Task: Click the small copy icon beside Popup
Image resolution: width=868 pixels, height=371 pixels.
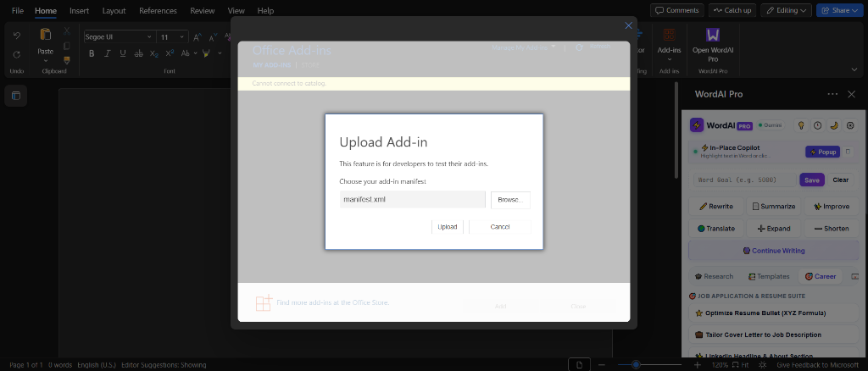Action: (848, 152)
